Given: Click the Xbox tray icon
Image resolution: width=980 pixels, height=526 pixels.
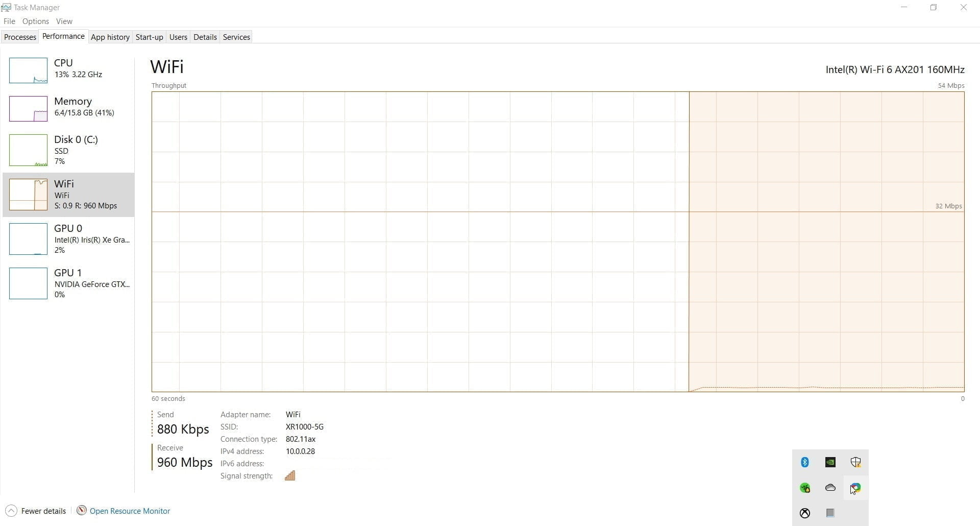Looking at the screenshot, I should pyautogui.click(x=805, y=513).
